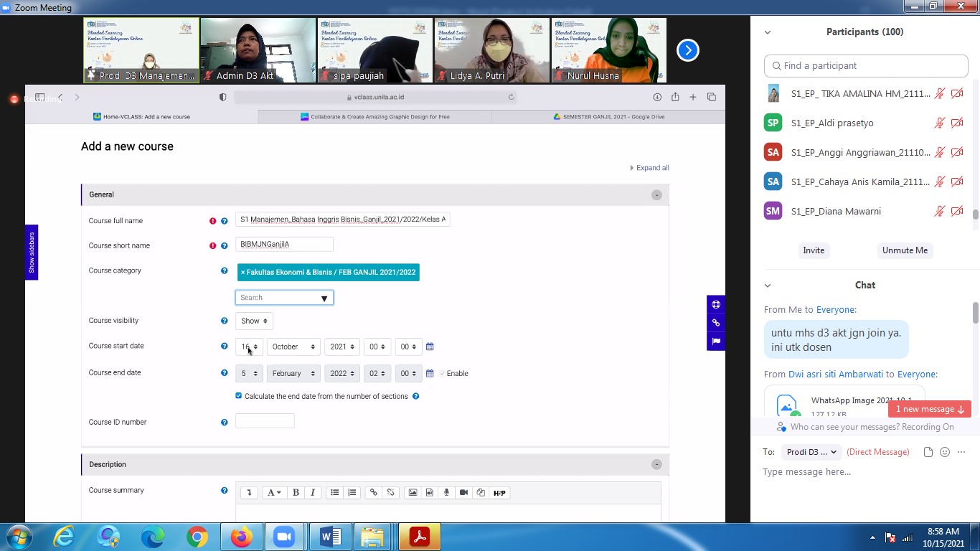The width and height of the screenshot is (980, 551).
Task: Open Zoom from the Windows taskbar
Action: (x=285, y=537)
